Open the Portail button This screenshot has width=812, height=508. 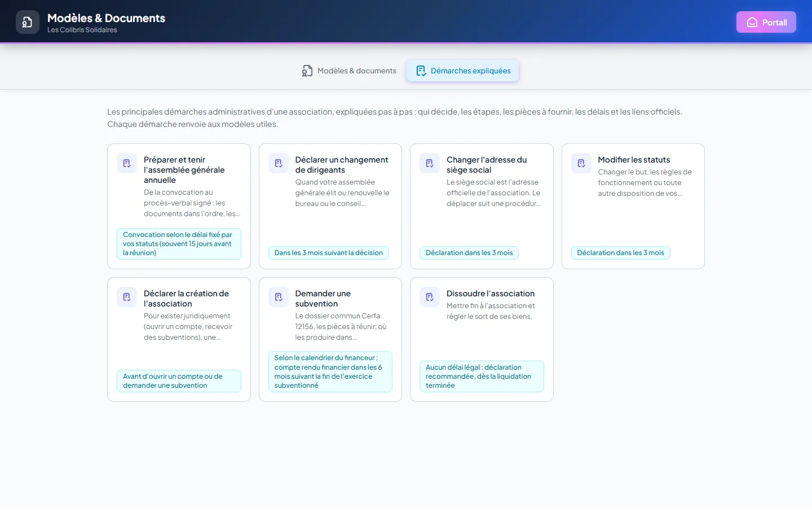[766, 22]
